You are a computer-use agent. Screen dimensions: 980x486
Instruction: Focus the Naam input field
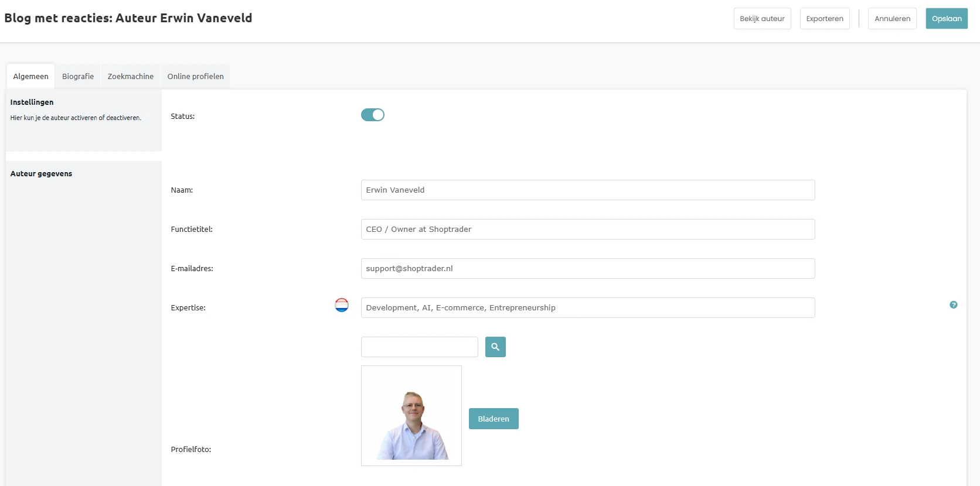point(587,190)
